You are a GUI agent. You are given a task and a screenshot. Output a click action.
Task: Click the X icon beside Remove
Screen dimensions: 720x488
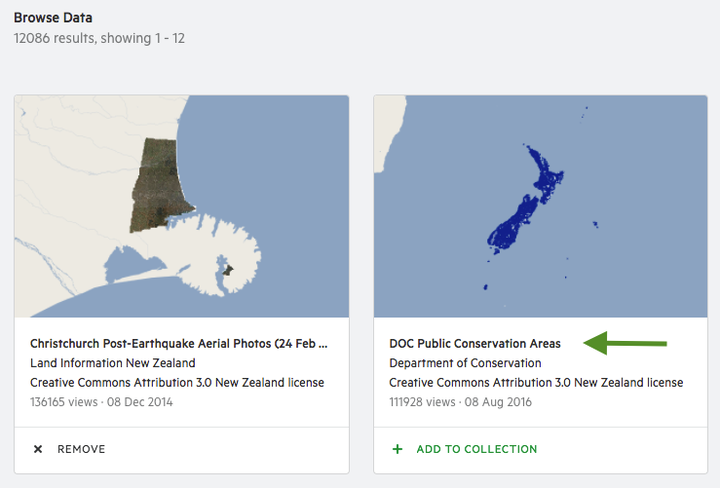38,449
